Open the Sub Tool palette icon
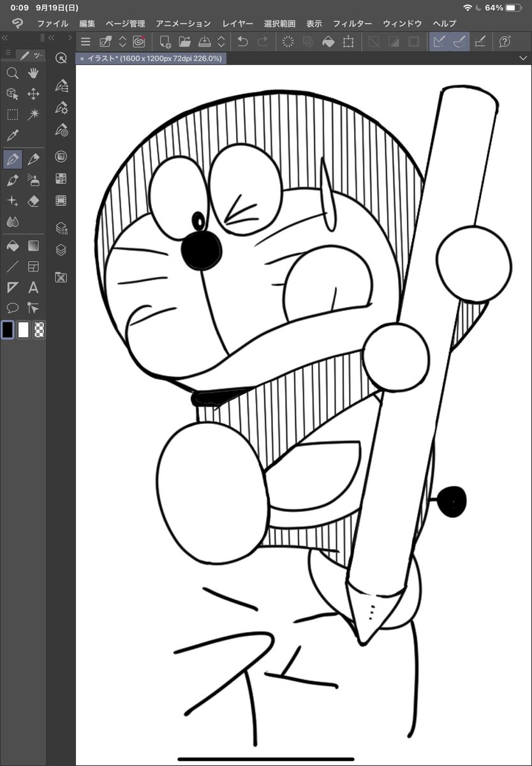Viewport: 532px width, 766px height. pyautogui.click(x=61, y=85)
